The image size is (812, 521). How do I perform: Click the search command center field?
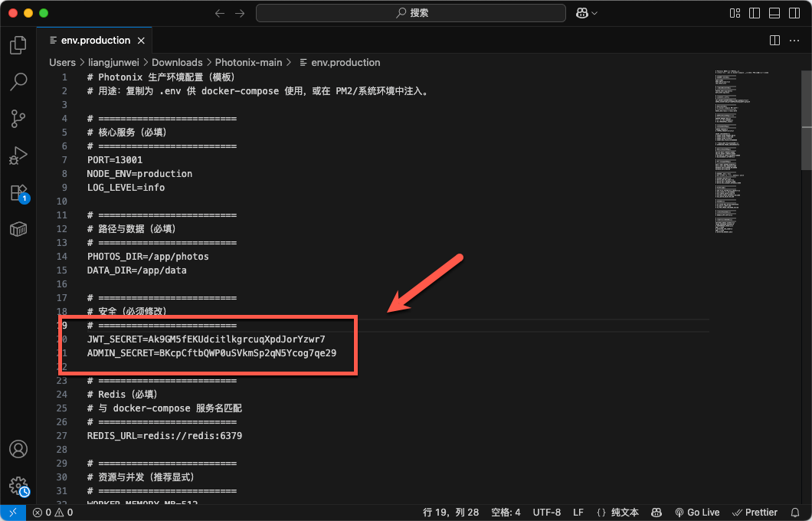click(411, 13)
